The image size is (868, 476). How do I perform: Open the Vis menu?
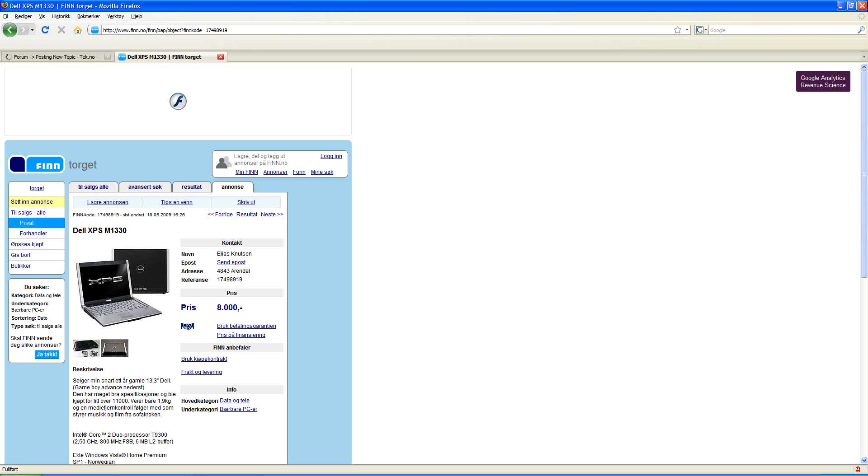[42, 16]
